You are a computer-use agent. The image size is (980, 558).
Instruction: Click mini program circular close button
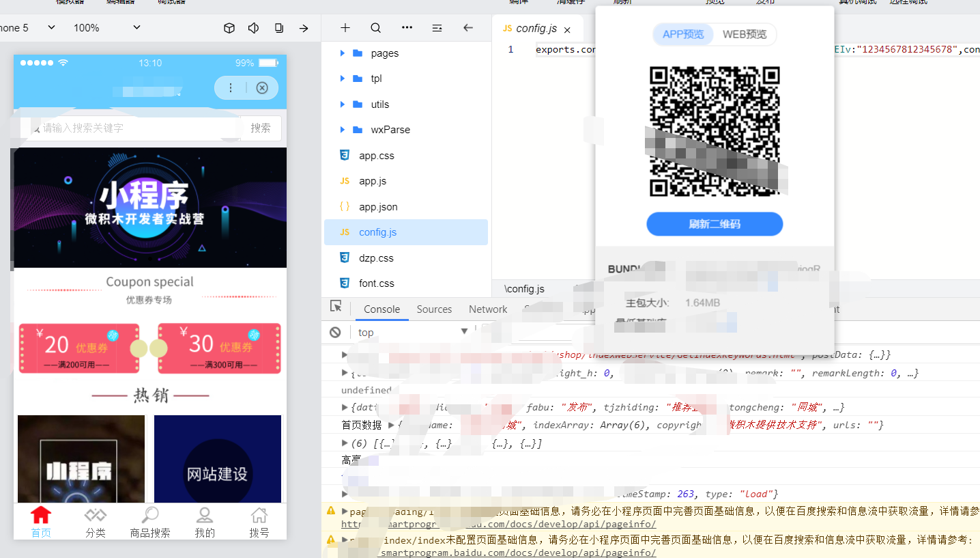[262, 88]
